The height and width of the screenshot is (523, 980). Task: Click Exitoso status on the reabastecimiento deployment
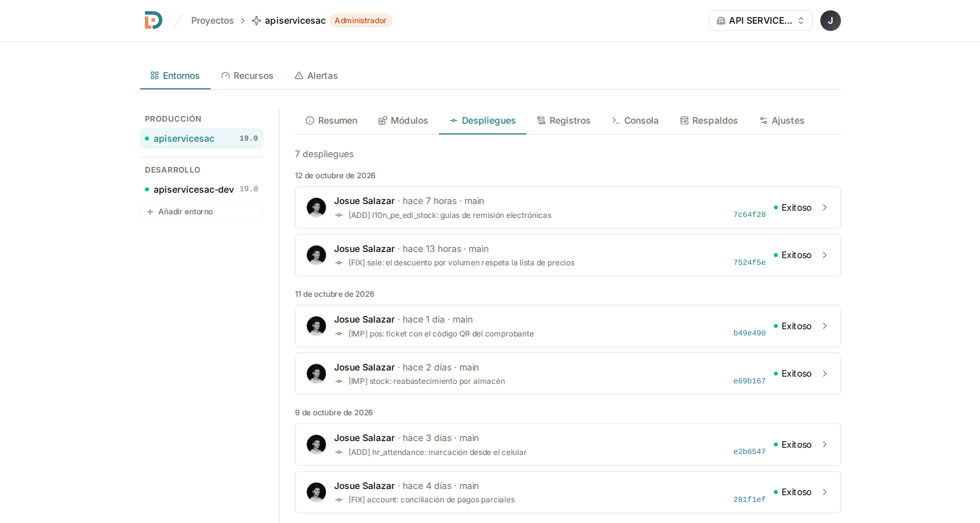click(x=792, y=374)
